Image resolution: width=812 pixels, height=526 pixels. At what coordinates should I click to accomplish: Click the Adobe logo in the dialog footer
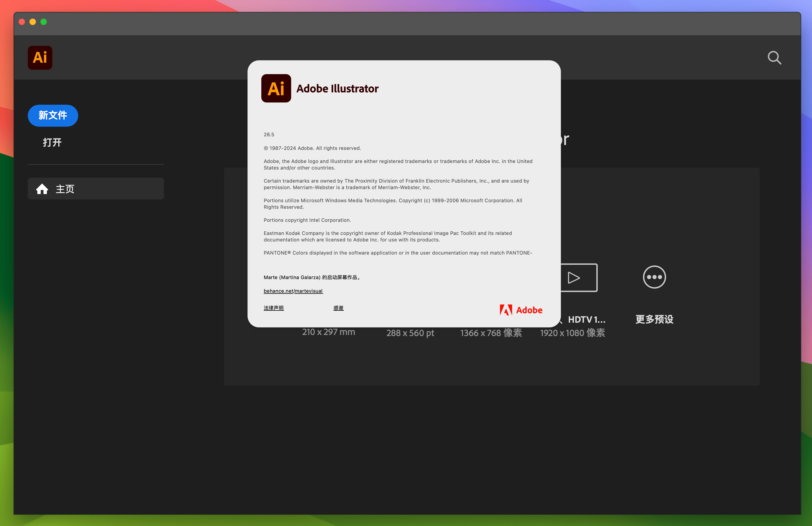pos(520,310)
